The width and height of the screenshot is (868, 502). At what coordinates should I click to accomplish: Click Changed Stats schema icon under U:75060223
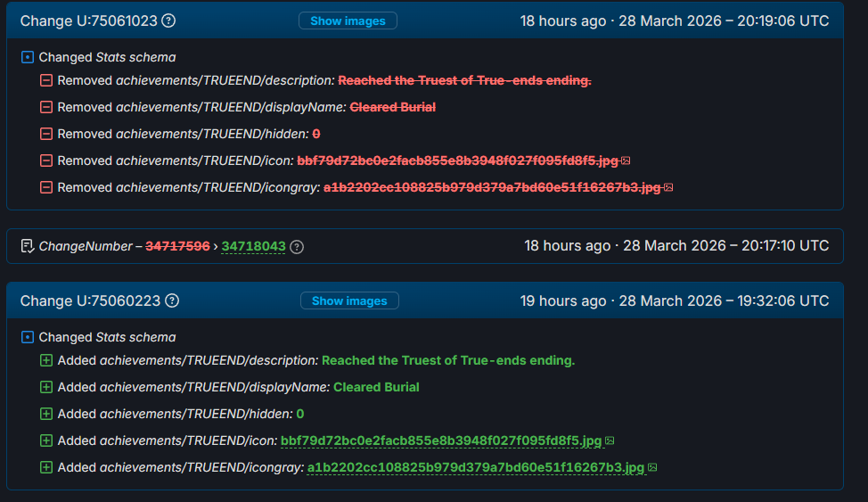point(27,337)
